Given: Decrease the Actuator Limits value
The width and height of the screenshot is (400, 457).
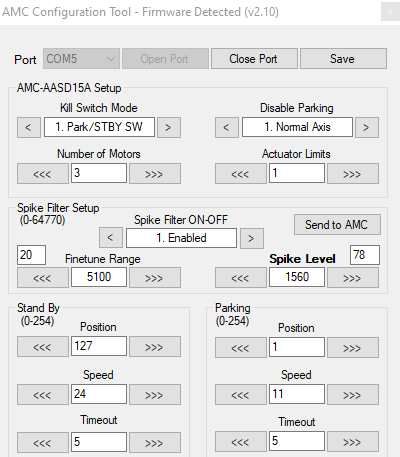Looking at the screenshot, I should click(x=241, y=173).
